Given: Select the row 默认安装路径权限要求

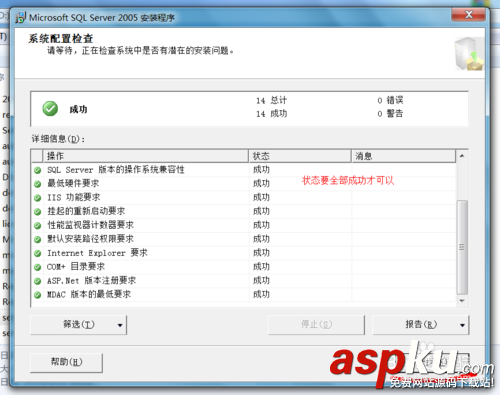Looking at the screenshot, I should tap(243, 239).
